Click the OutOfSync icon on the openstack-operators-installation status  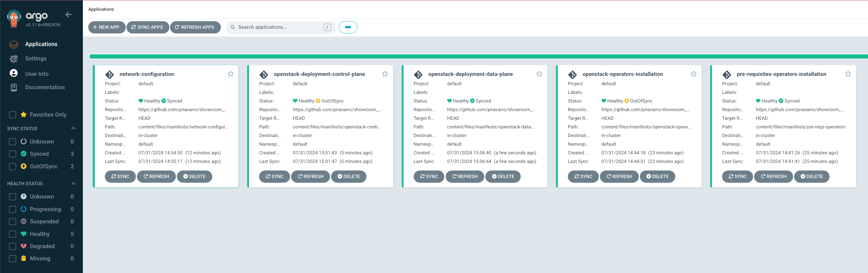pyautogui.click(x=627, y=101)
